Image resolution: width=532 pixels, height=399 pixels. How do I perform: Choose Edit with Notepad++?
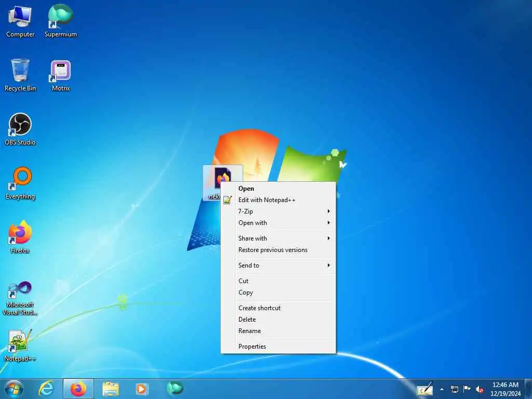click(278, 200)
